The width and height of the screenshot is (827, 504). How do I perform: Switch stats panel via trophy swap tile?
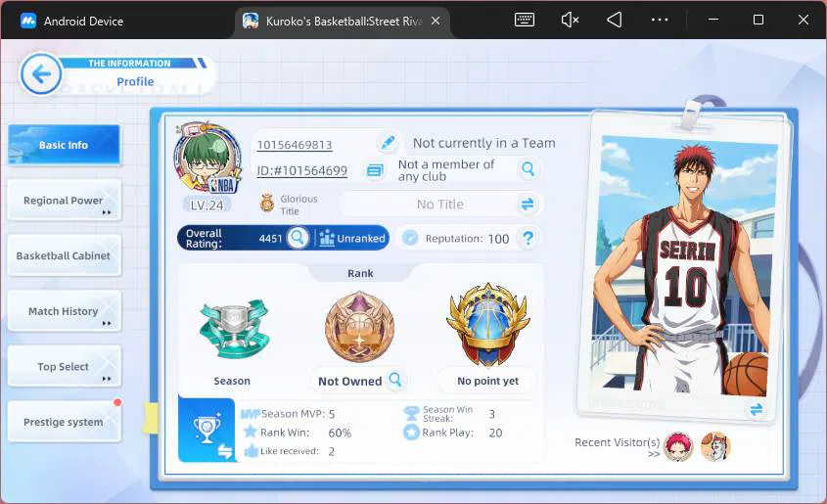[x=207, y=430]
